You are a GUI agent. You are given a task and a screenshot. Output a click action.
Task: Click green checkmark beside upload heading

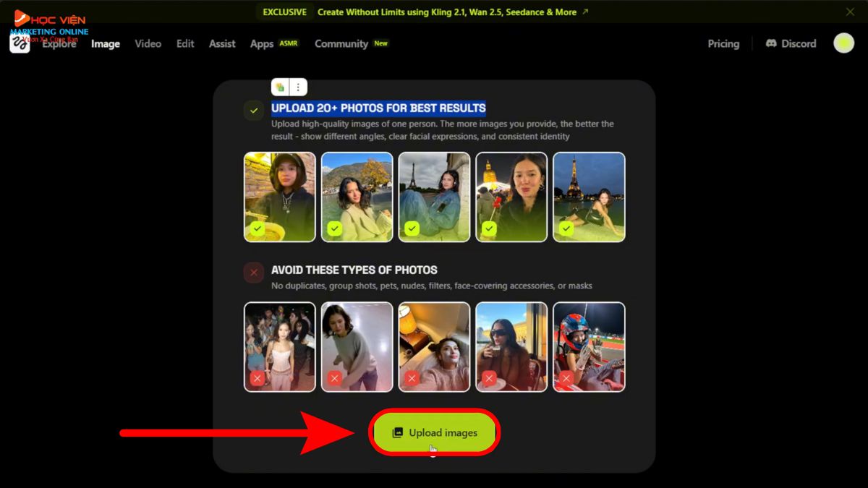[x=253, y=111]
